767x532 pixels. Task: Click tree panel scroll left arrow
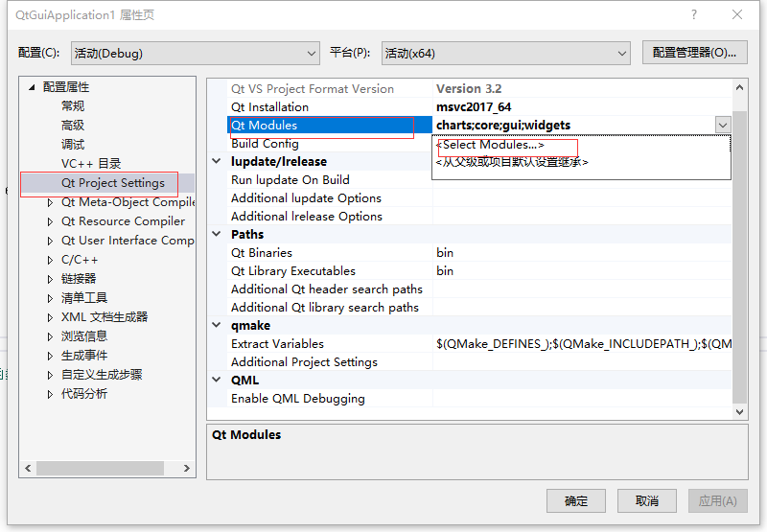pos(28,468)
